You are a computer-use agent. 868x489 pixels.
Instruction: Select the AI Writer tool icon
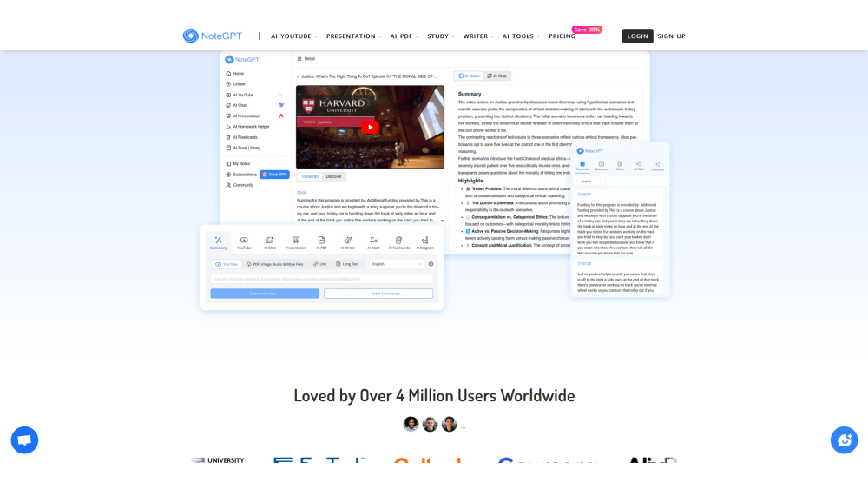pos(347,242)
